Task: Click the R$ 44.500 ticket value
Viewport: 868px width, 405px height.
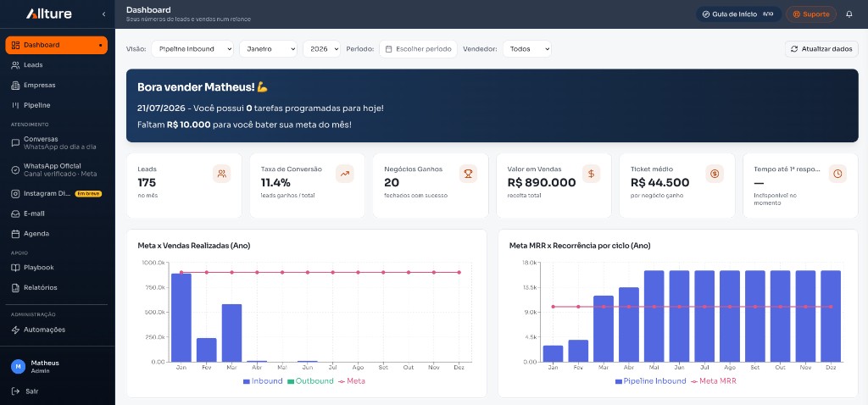Action: click(x=659, y=183)
